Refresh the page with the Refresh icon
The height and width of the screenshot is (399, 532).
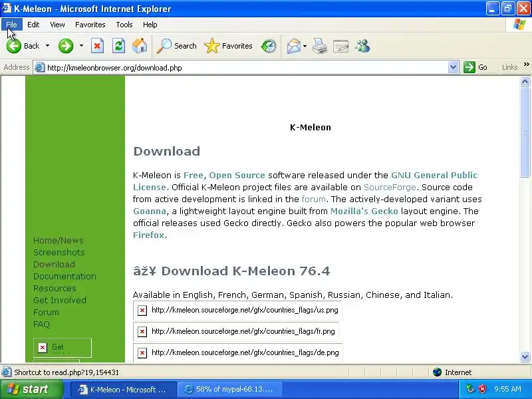118,46
